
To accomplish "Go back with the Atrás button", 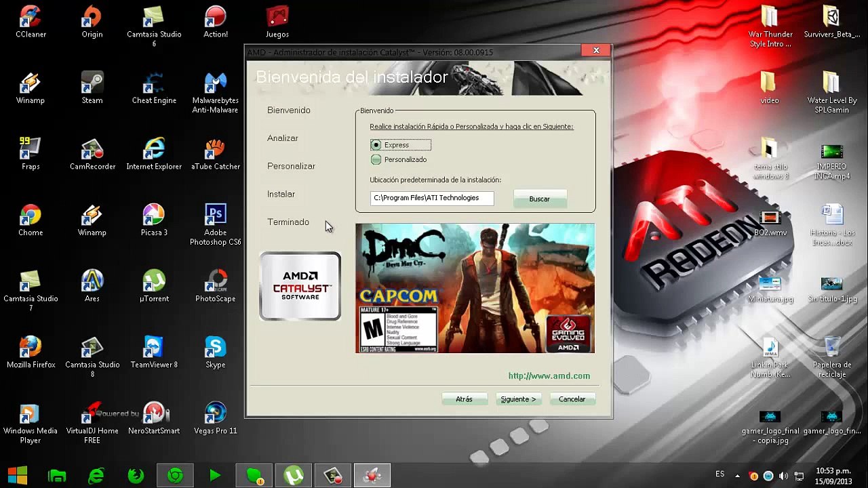I will (465, 399).
